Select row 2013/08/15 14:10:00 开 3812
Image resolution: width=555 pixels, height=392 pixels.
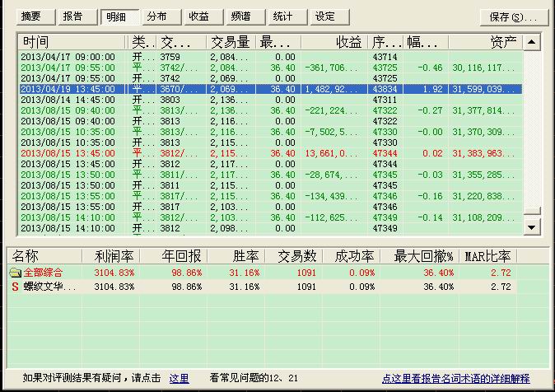(271, 228)
